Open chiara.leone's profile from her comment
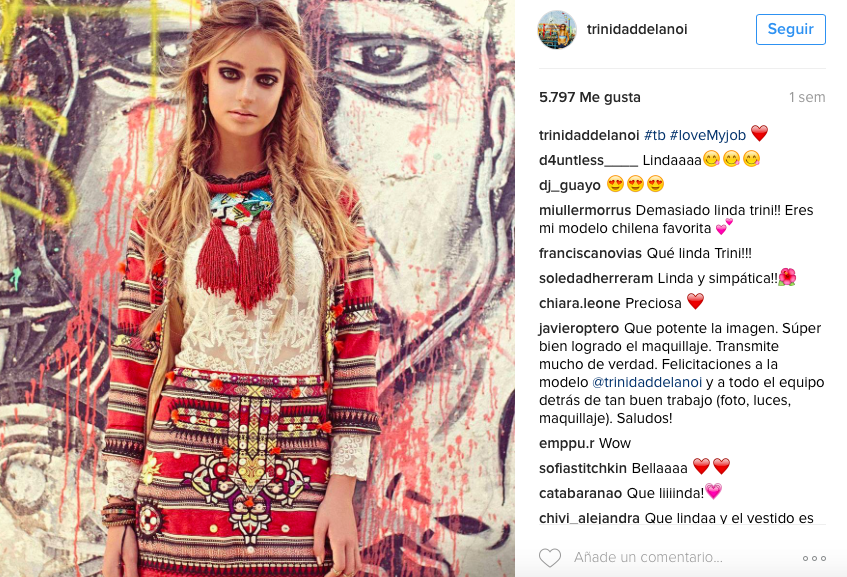Image resolution: width=847 pixels, height=577 pixels. point(580,303)
